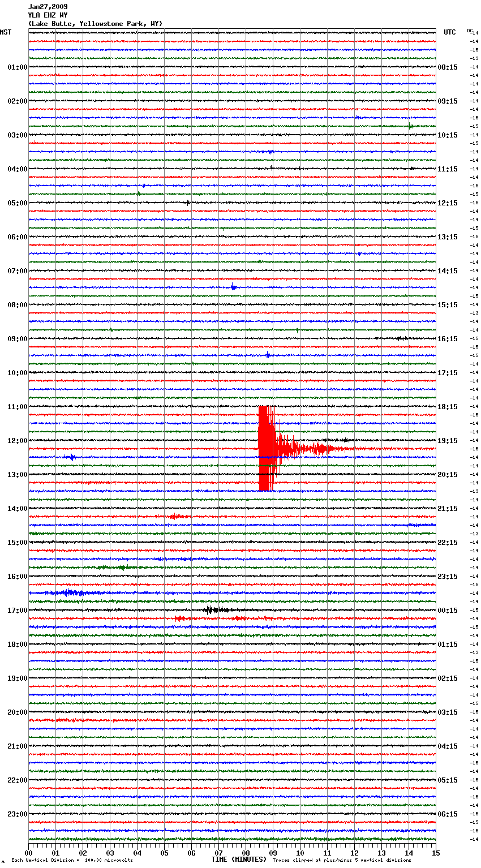This screenshot has height=868, width=481.
Task: Select the 20:00 MST time label
Action: (18, 712)
